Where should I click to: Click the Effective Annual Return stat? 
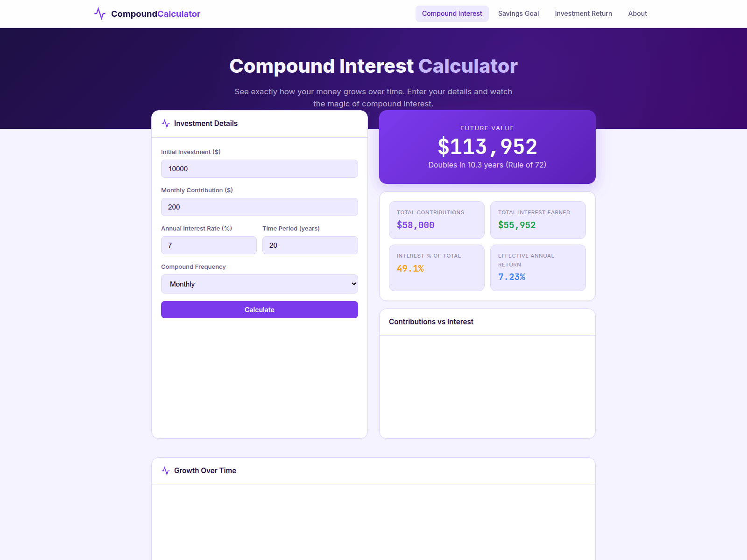click(x=511, y=277)
